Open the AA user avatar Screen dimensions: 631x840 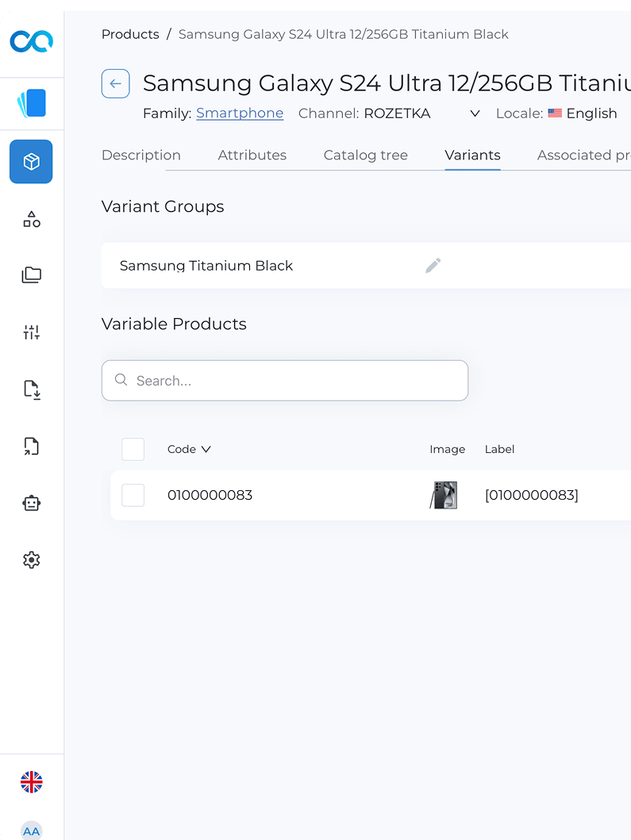point(32,830)
